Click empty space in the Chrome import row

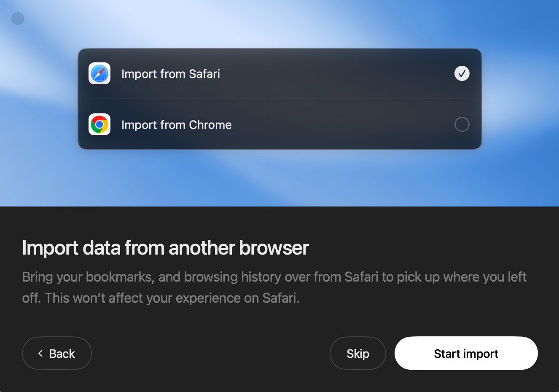coord(337,125)
